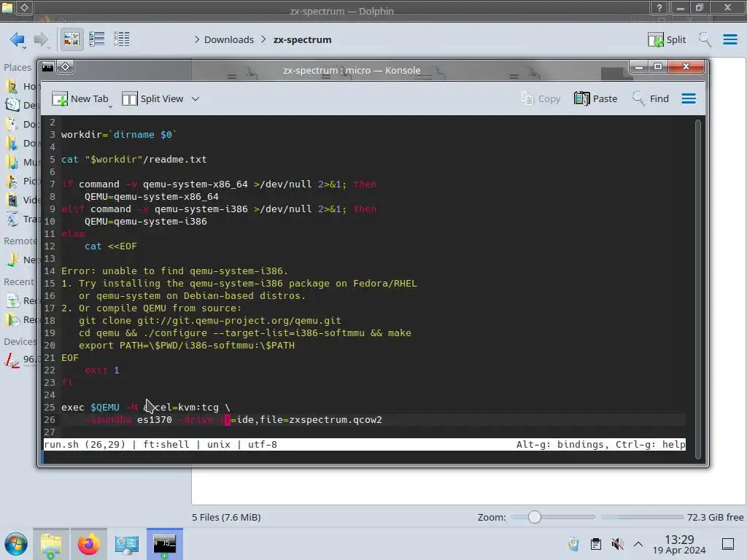Click Dolphin titlebar pin icon
747x560 pixels.
24,7
